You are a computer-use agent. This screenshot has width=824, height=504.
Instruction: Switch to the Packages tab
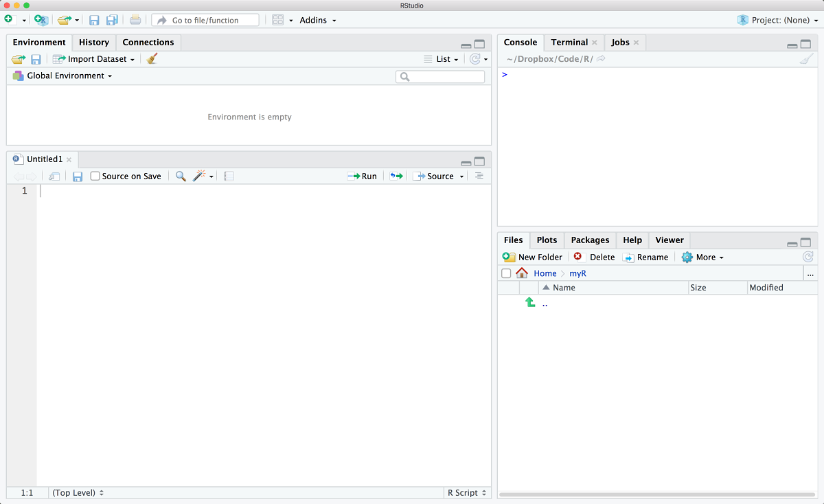(x=590, y=240)
